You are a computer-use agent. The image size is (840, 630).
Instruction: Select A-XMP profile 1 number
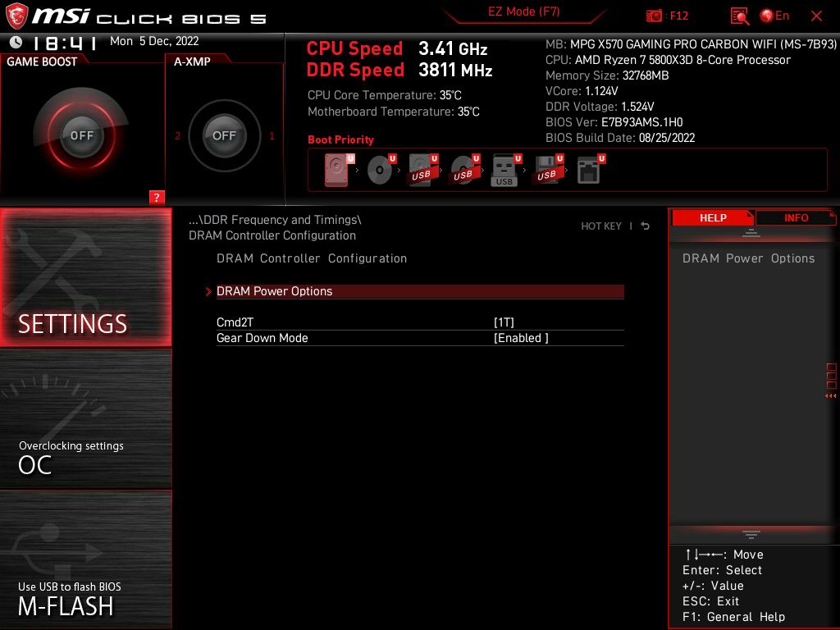(x=272, y=135)
